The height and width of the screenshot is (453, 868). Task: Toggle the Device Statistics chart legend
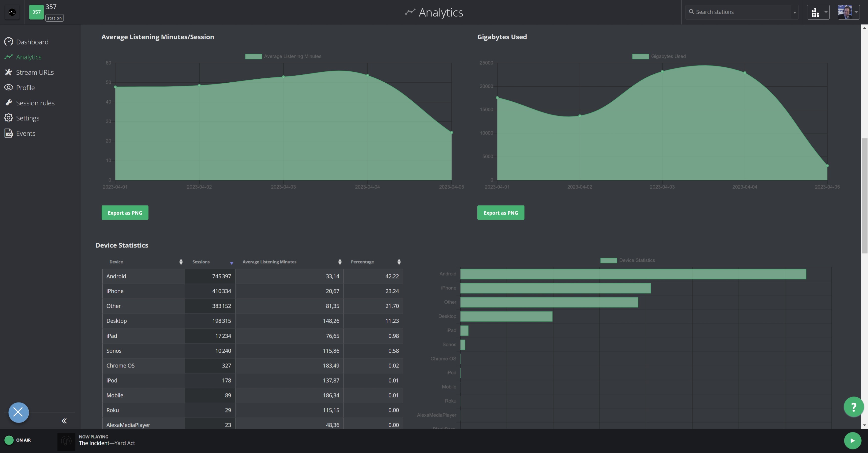point(608,260)
